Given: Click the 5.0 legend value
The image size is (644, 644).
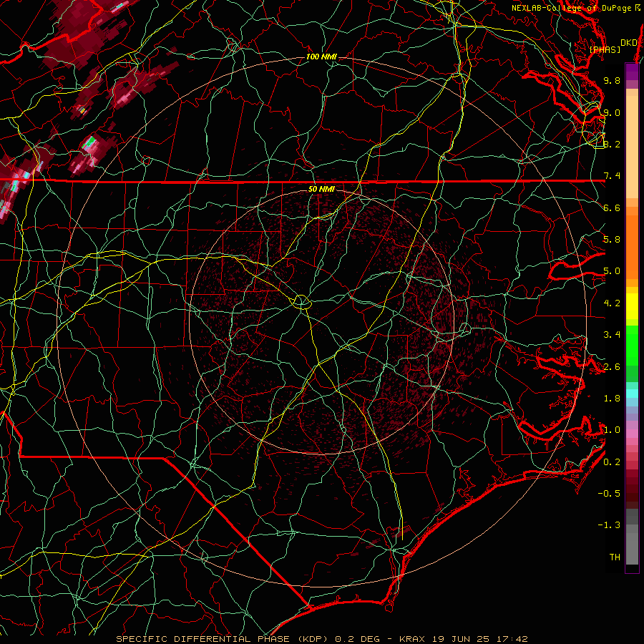Looking at the screenshot, I should 612,271.
